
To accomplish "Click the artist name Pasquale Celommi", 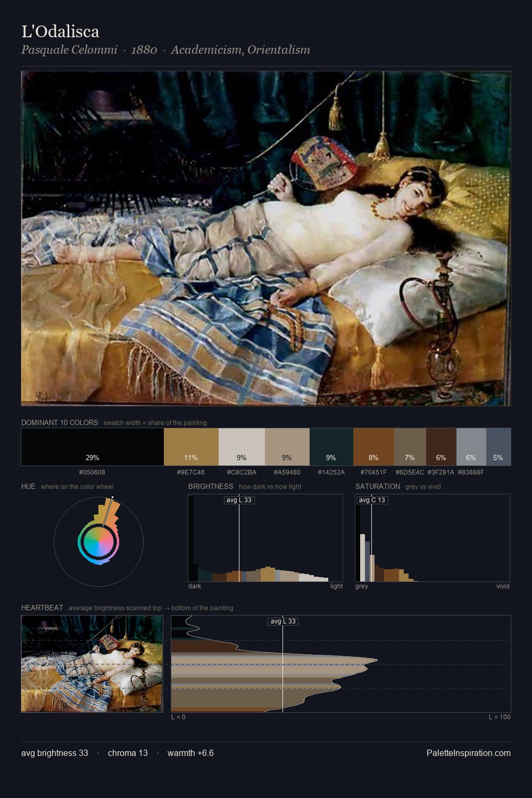I will tap(69, 50).
